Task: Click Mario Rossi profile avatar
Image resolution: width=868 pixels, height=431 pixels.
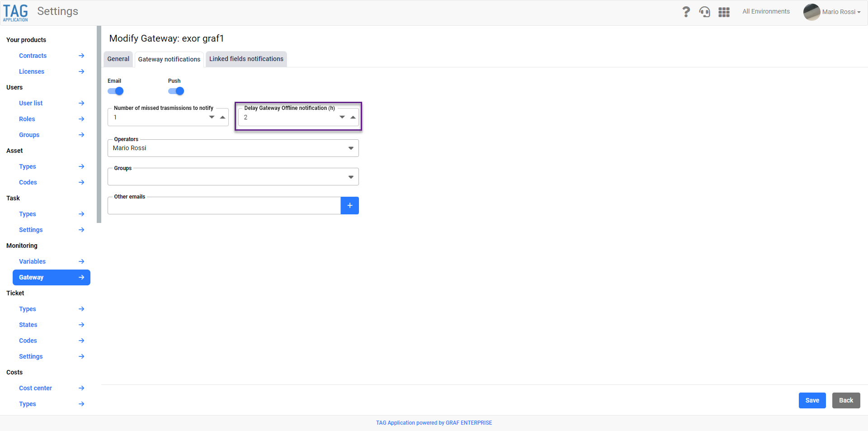Action: coord(811,12)
